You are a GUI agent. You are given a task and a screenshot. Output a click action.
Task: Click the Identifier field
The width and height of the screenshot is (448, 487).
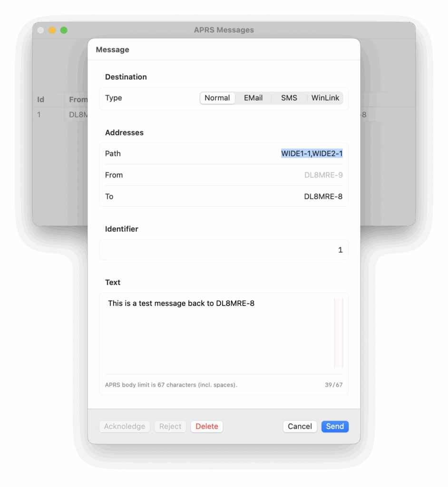(224, 250)
